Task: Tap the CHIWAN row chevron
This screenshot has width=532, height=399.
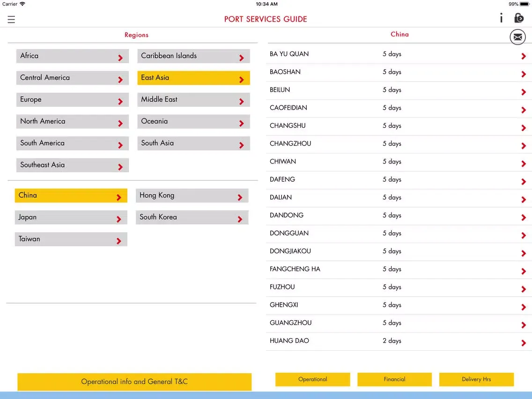Action: 524,164
